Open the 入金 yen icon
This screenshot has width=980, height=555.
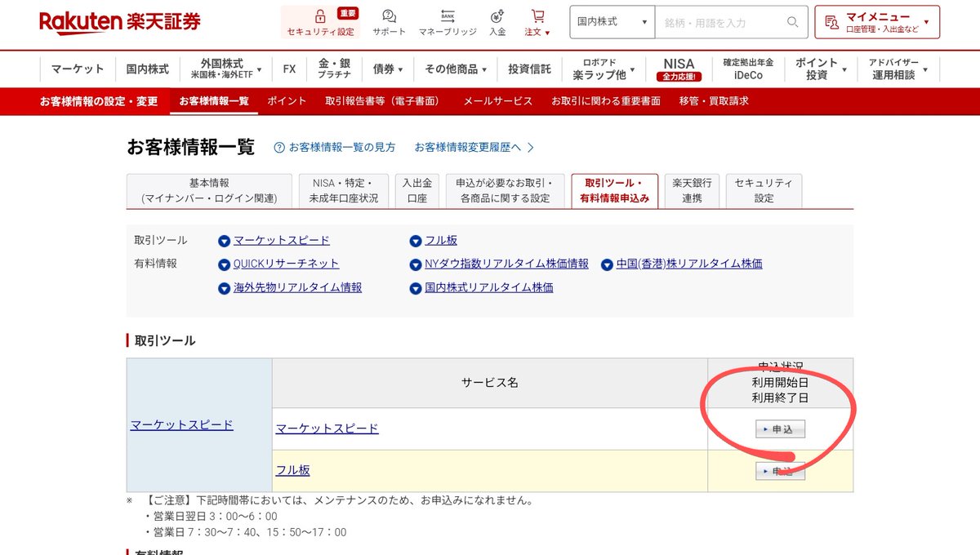click(x=497, y=16)
